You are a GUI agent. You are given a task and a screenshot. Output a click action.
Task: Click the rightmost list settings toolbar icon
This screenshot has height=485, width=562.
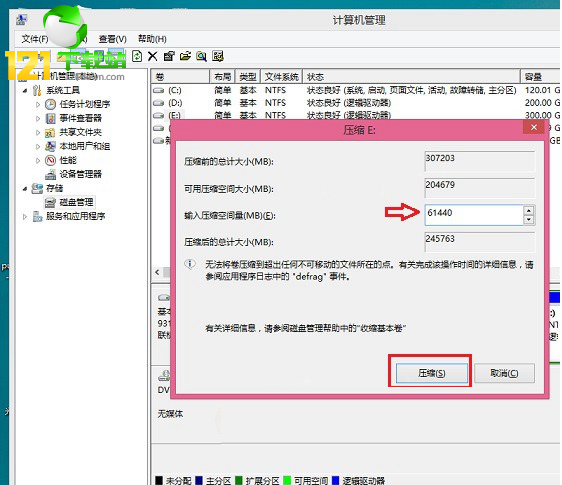218,56
